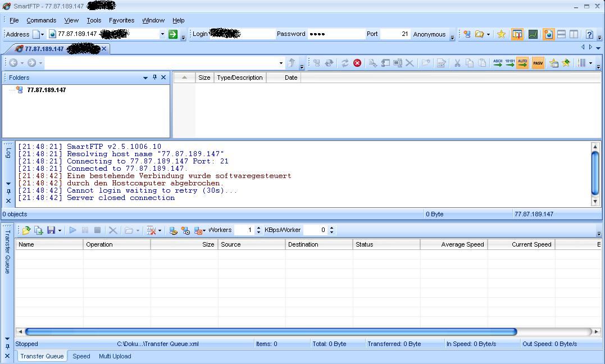Click the Save queue floppy disk icon
Screen dimensions: 605x364
point(51,230)
